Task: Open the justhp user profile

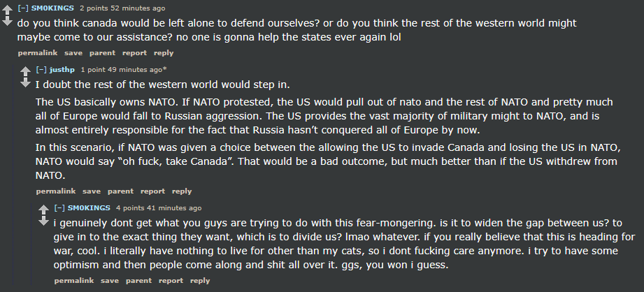Action: [62, 70]
